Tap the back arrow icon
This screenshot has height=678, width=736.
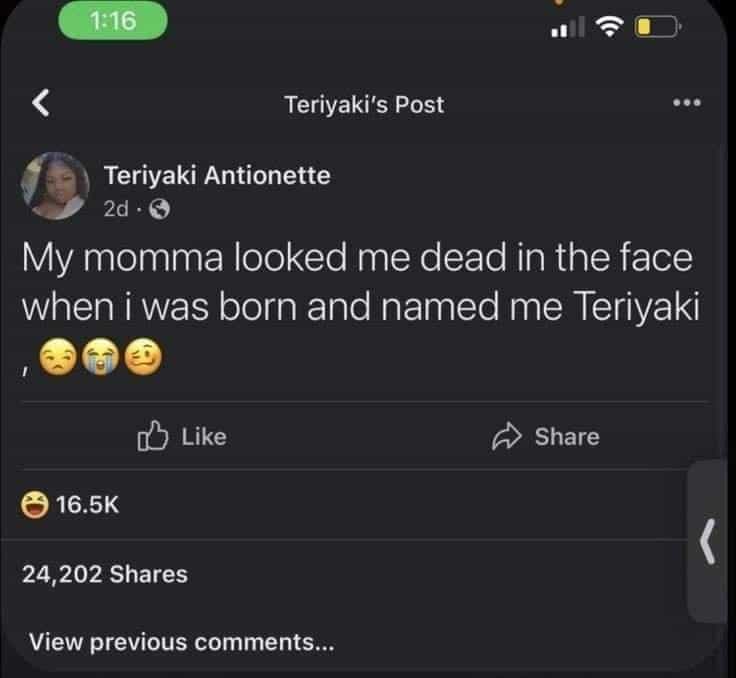point(41,102)
